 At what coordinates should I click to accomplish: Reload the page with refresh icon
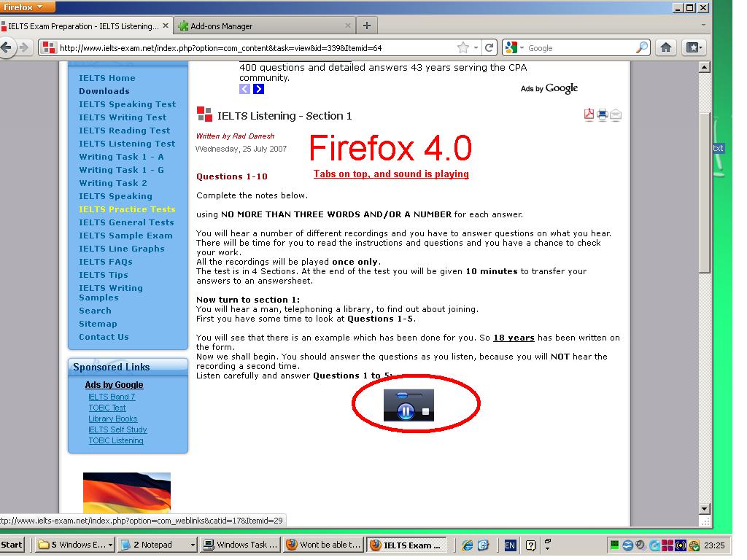[489, 47]
